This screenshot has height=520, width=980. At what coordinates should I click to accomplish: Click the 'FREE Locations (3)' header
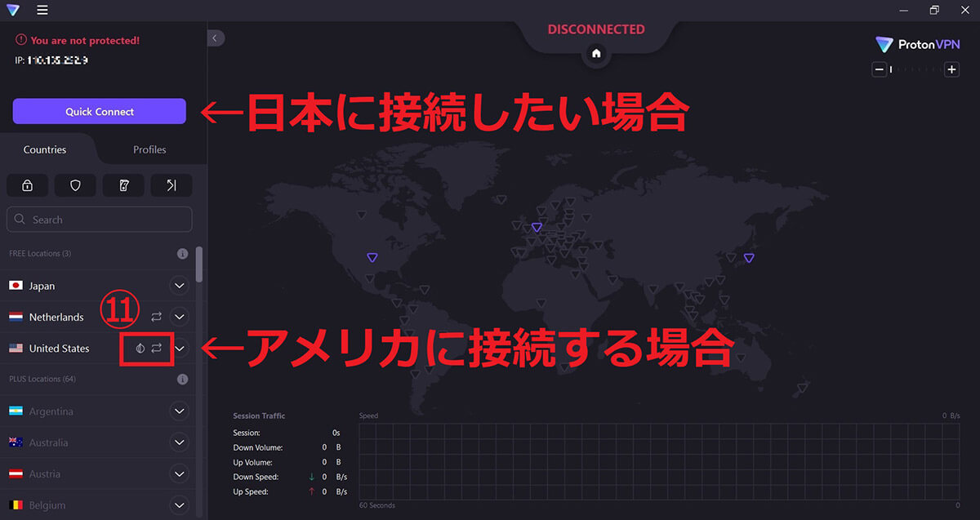(40, 254)
